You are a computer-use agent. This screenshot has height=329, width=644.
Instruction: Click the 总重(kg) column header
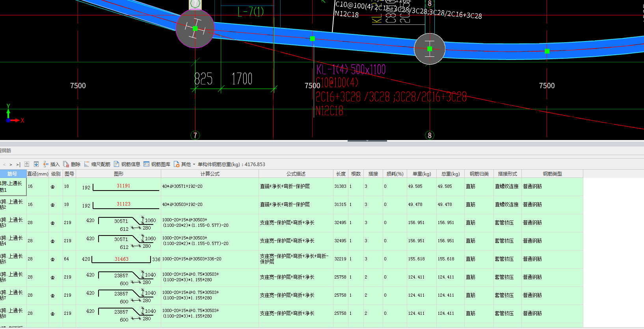click(x=450, y=174)
